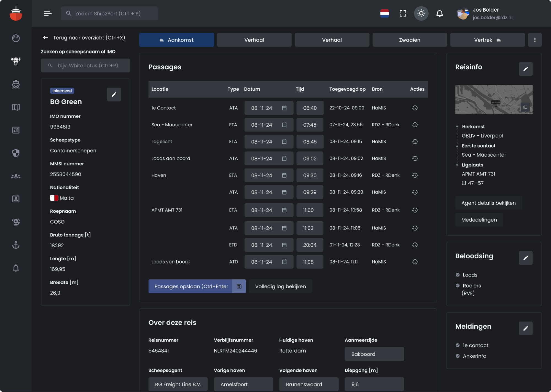Enter fullscreen mode via top bar icon

pos(403,13)
